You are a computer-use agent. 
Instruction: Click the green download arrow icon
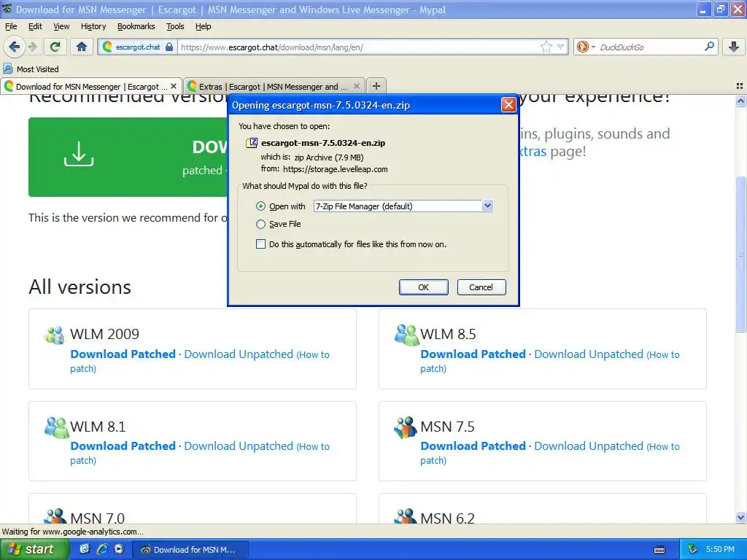pyautogui.click(x=79, y=154)
